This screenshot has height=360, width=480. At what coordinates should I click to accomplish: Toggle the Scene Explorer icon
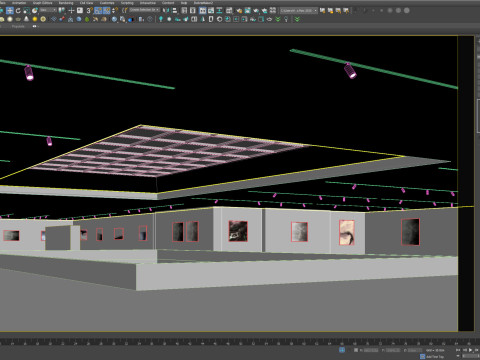pos(184,10)
